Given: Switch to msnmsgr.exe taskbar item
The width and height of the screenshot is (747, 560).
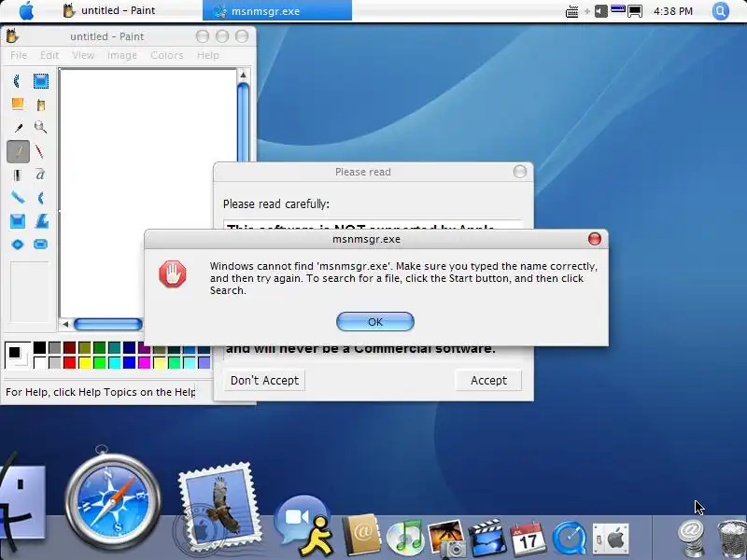Looking at the screenshot, I should (x=277, y=10).
